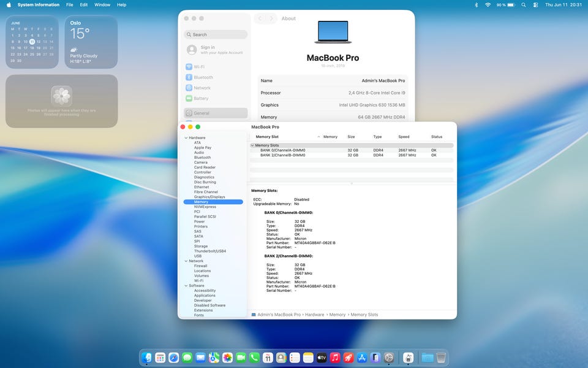The height and width of the screenshot is (368, 588).
Task: Open Reminders from the Dock
Action: [x=295, y=358]
